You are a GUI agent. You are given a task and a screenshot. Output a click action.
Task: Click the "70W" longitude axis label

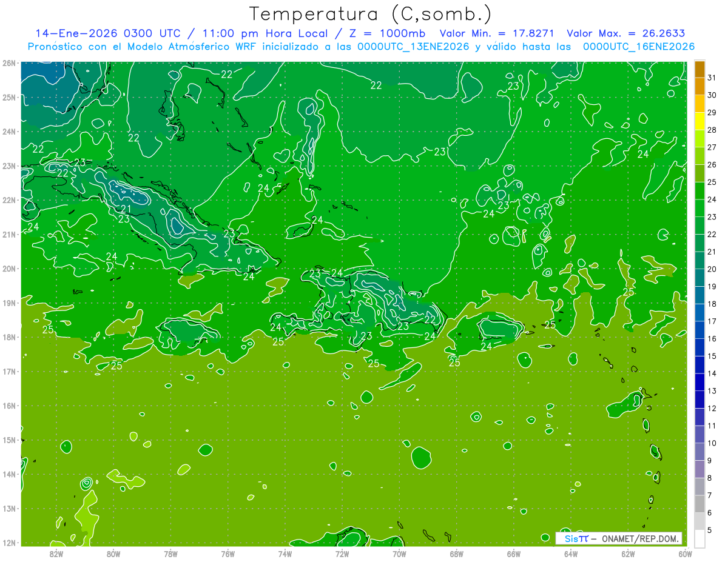(399, 554)
